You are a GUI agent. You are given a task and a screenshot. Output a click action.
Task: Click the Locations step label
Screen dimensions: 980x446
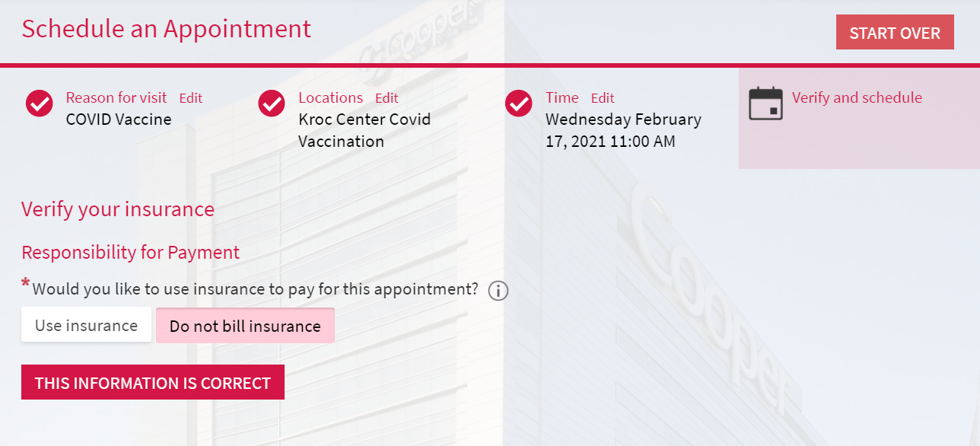pyautogui.click(x=330, y=97)
